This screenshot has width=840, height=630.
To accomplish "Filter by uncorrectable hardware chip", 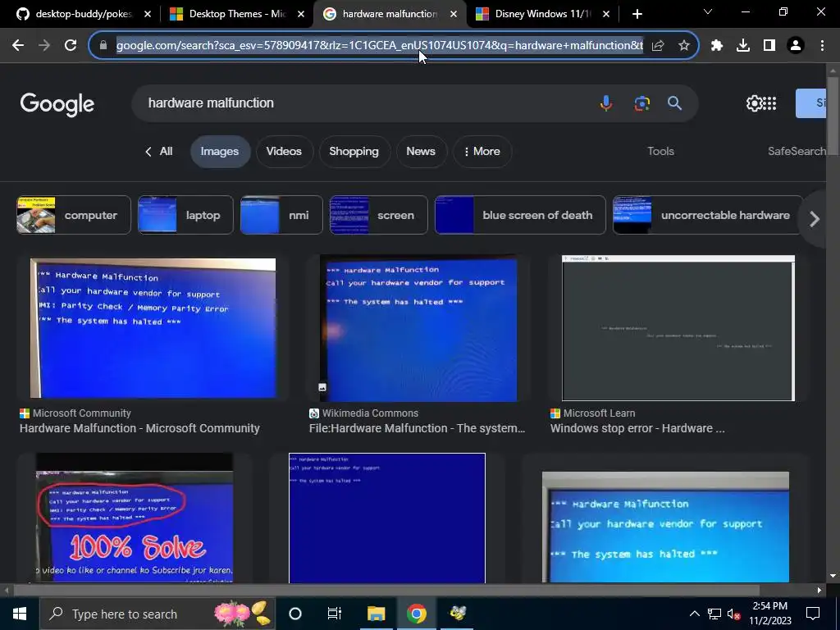I will [707, 216].
